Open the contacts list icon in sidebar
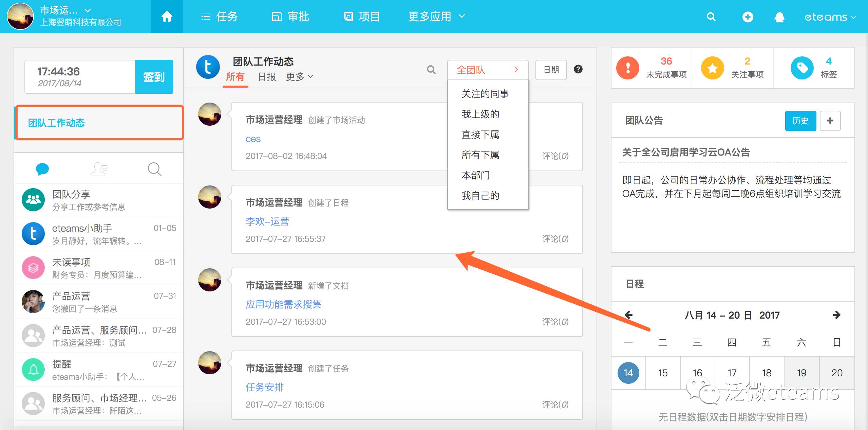Viewport: 868px width, 430px height. 99,169
